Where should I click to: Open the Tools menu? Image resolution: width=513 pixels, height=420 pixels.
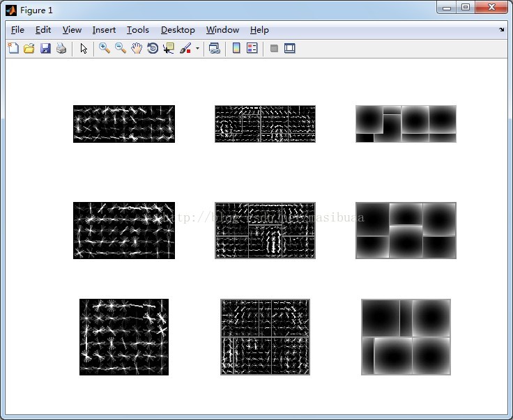pyautogui.click(x=138, y=30)
